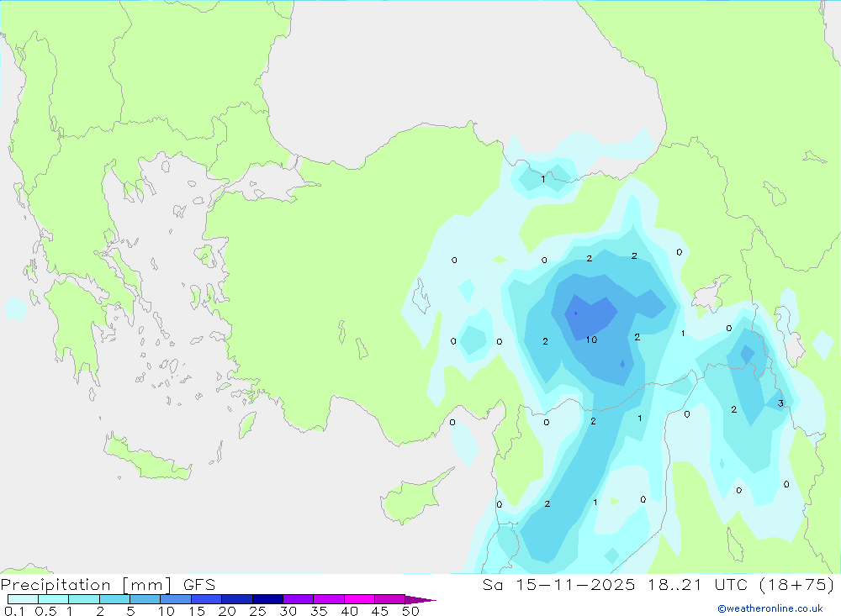Screen dimensions: 841x616
Task: Click the 'GFS' model label
Action: point(199,584)
